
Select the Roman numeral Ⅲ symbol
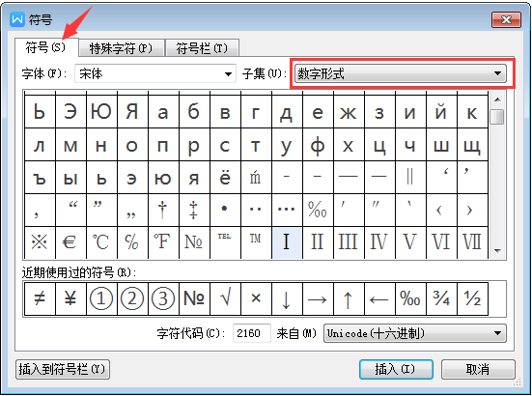[349, 242]
